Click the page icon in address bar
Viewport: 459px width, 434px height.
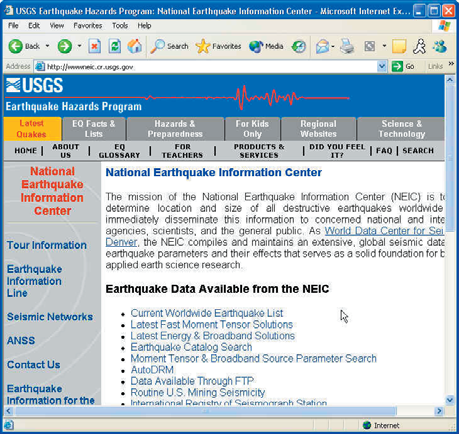pos(40,66)
